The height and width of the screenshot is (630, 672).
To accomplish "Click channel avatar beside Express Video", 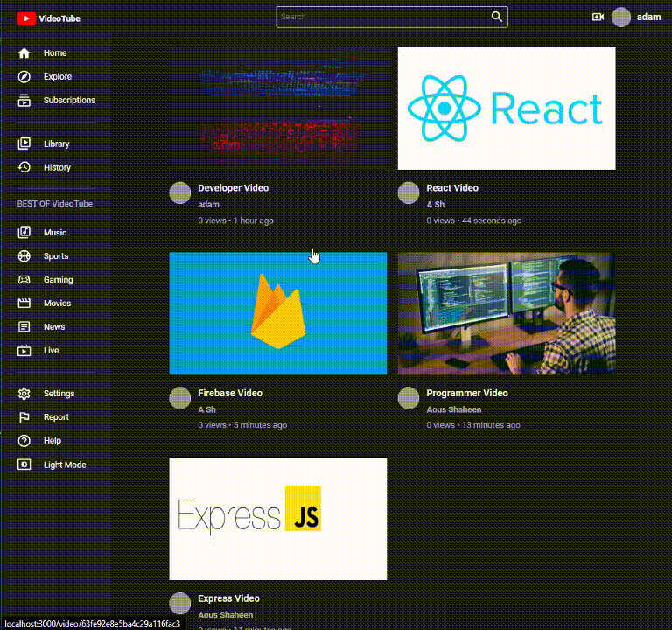I will [180, 604].
